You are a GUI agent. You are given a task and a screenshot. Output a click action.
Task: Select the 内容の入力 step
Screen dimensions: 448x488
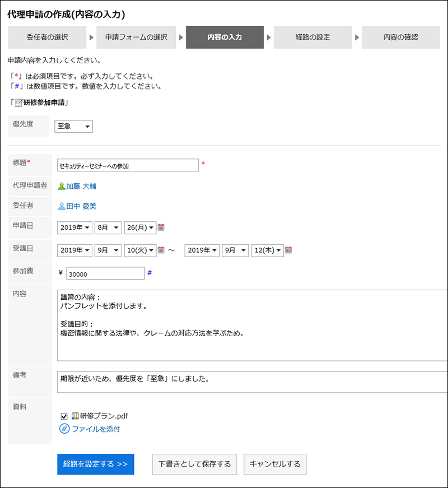pyautogui.click(x=225, y=37)
